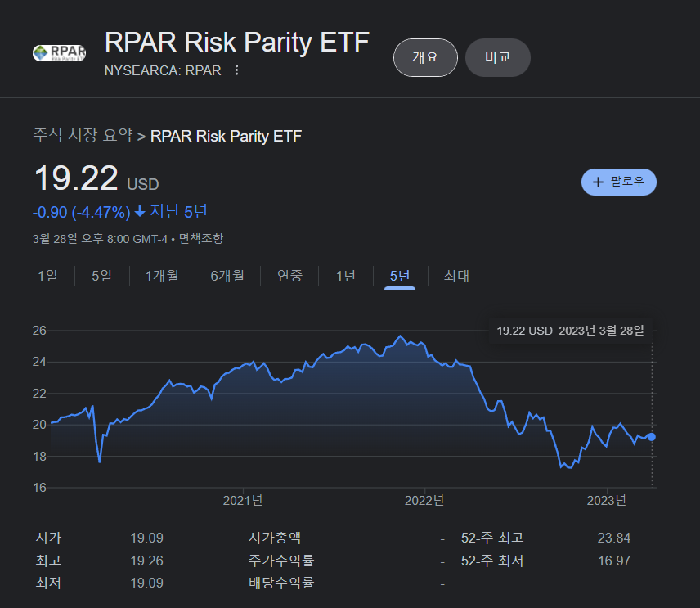Click the RPAR Risk Parity ETF main title
This screenshot has width=700, height=608.
tap(236, 43)
